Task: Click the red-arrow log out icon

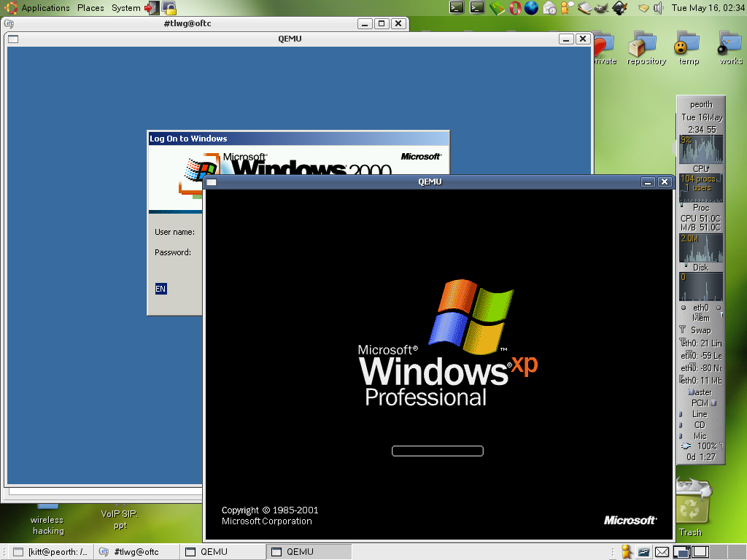Action: coord(151,7)
